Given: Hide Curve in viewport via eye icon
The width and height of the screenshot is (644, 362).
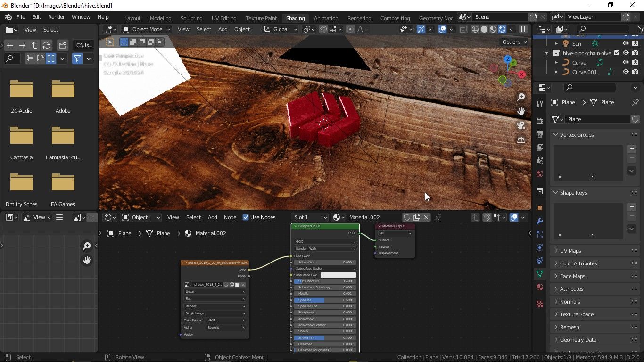Looking at the screenshot, I should coord(626,62).
